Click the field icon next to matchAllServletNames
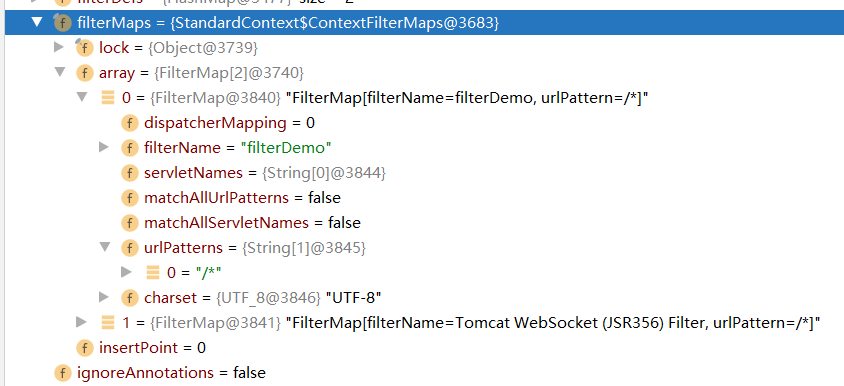 click(130, 222)
